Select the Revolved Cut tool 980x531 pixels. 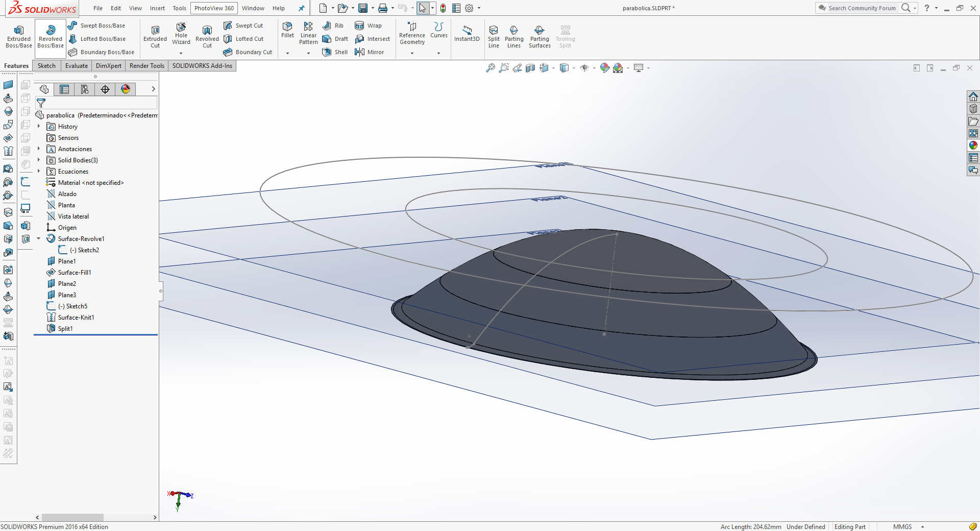coord(207,36)
